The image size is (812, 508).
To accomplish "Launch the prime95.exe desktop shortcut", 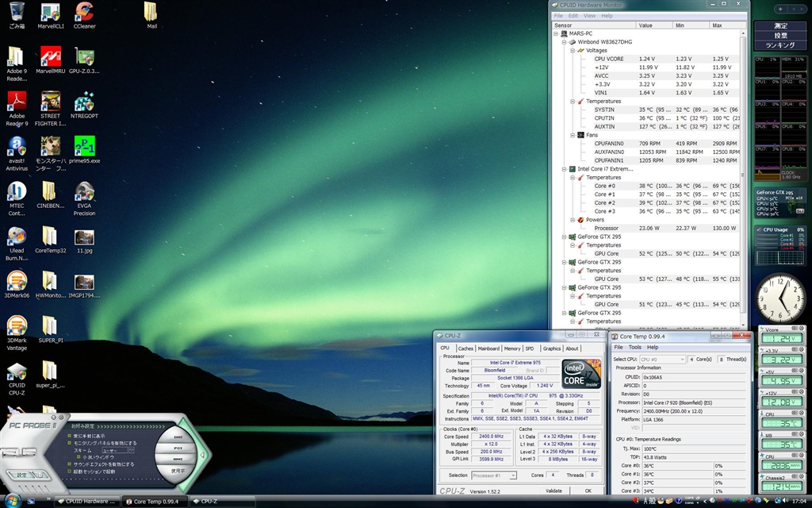I will tap(84, 146).
